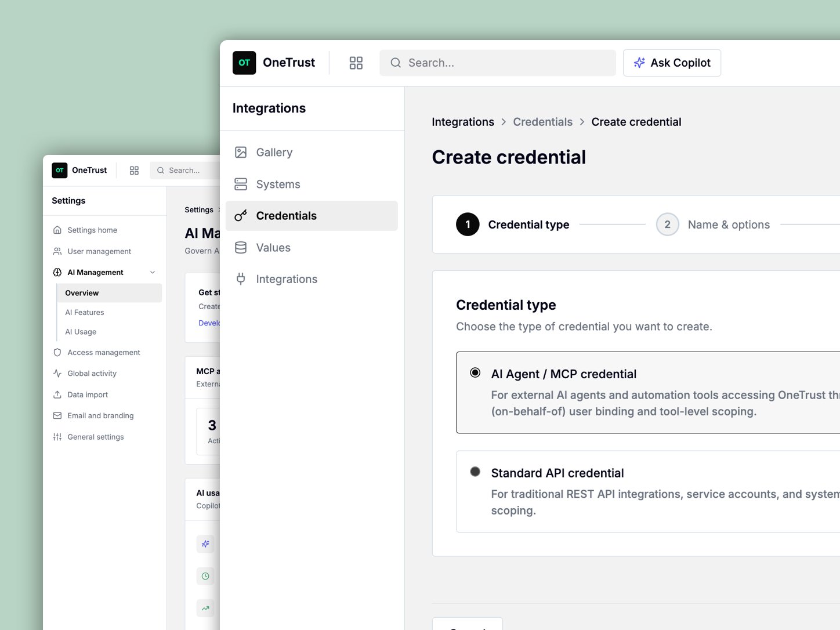Image resolution: width=840 pixels, height=630 pixels.
Task: Click the Credential type step 1 indicator
Action: (x=468, y=225)
